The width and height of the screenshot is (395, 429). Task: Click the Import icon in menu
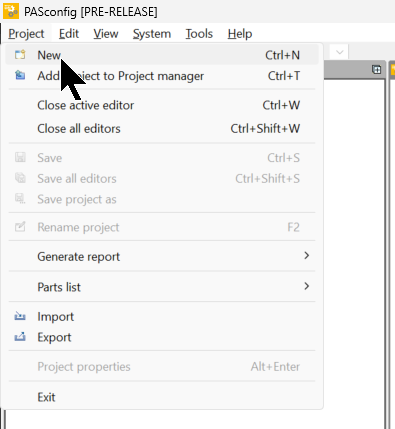[x=20, y=316]
